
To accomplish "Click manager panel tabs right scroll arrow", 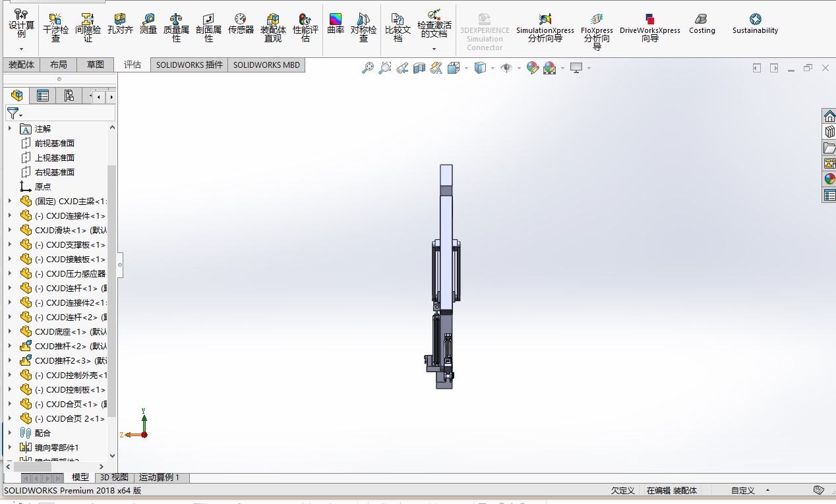I will pyautogui.click(x=111, y=97).
